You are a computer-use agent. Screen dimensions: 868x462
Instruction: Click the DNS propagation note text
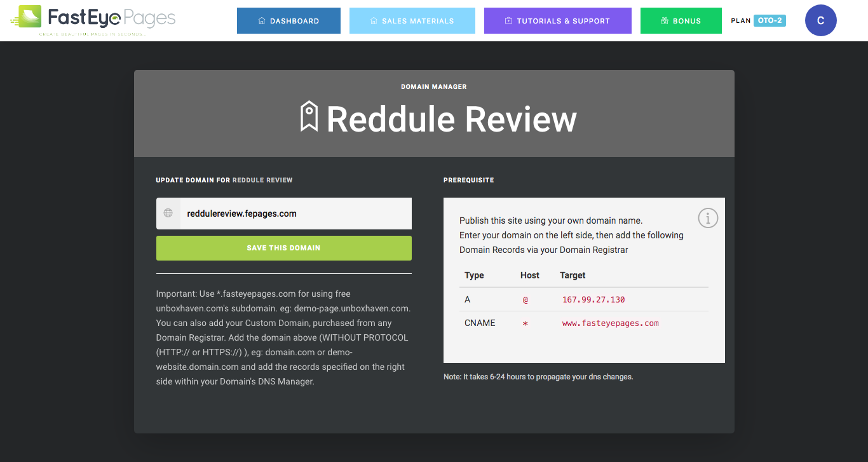click(x=538, y=377)
